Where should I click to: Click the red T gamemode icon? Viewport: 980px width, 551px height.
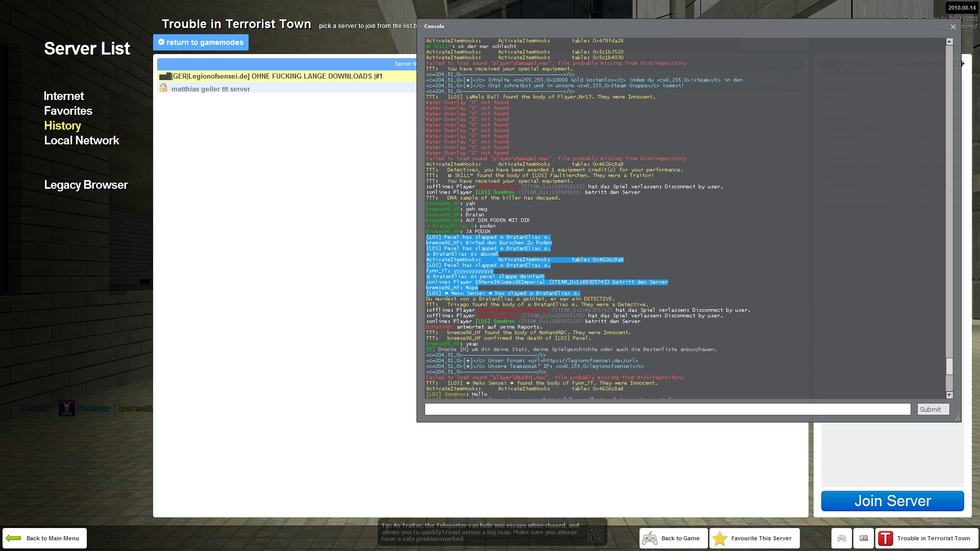[886, 538]
